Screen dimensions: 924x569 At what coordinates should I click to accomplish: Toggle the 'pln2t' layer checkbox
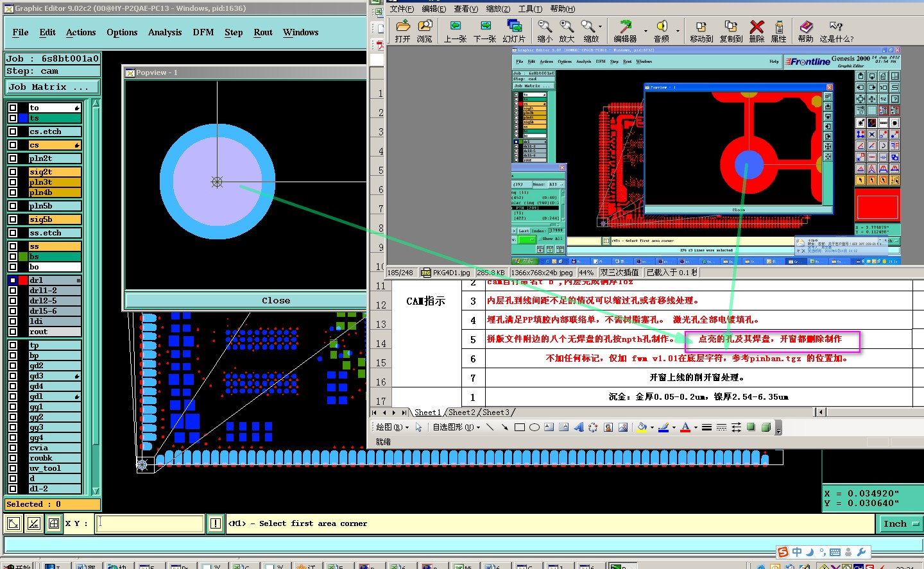point(13,158)
